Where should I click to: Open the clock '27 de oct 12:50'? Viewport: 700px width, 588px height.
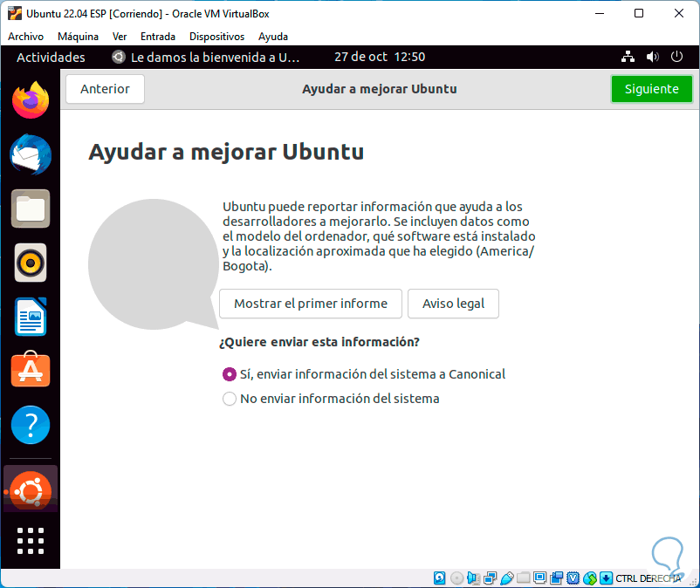click(380, 57)
